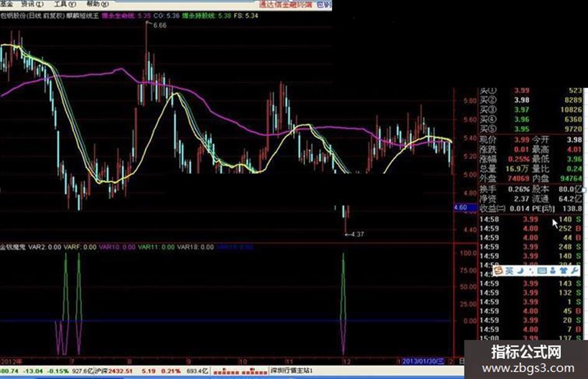Click the 净资 2.37 value
Image resolution: width=588 pixels, height=379 pixels.
pos(521,199)
